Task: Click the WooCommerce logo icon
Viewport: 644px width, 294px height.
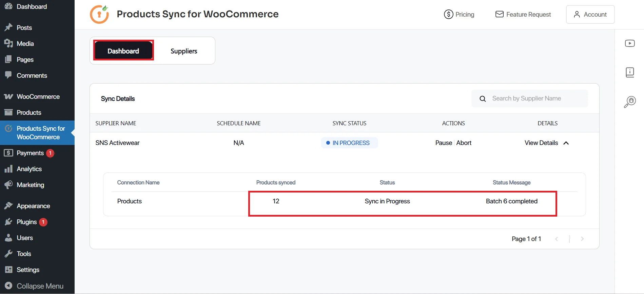Action: click(8, 96)
